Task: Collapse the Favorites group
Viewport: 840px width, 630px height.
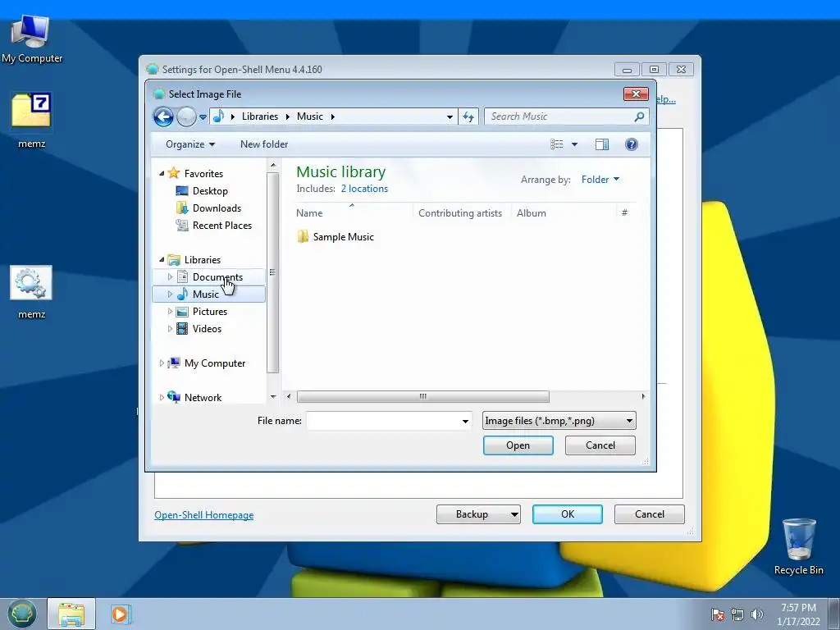Action: [x=162, y=174]
